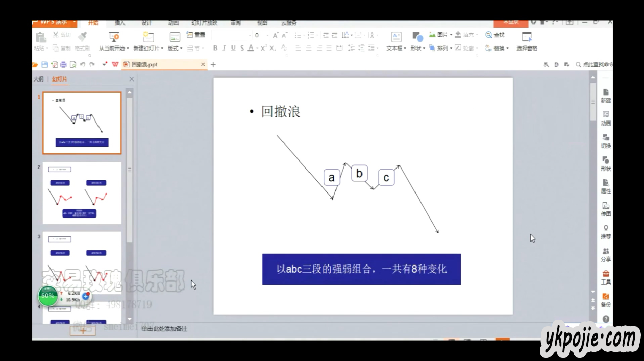Open the 工具 toolbox icon in sidebar
Viewport: 644px width, 361px height.
point(606,277)
